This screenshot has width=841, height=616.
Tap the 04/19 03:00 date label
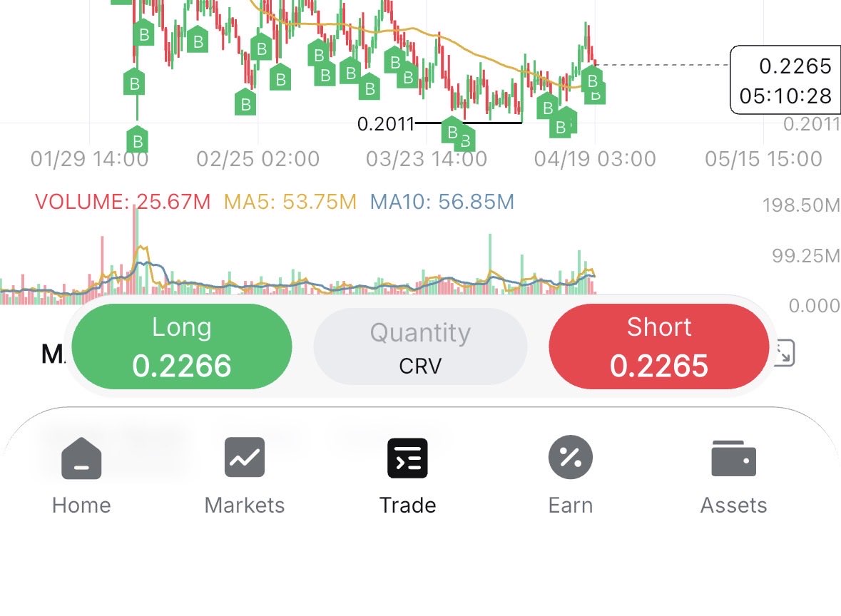pyautogui.click(x=595, y=159)
